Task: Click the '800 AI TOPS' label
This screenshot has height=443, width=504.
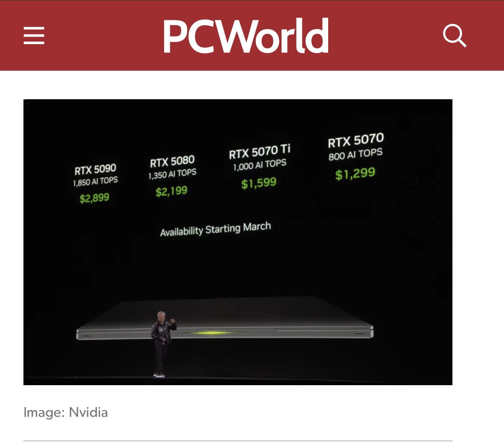Action: (x=356, y=154)
